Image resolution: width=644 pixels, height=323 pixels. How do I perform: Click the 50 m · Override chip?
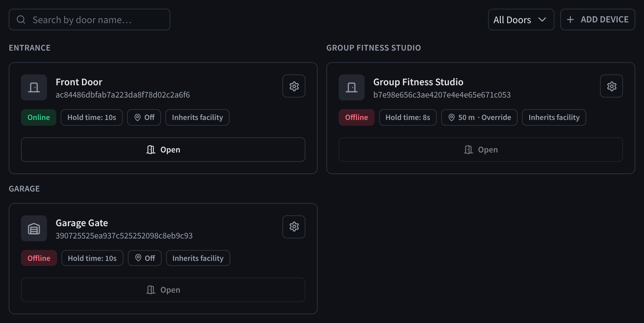coord(479,117)
